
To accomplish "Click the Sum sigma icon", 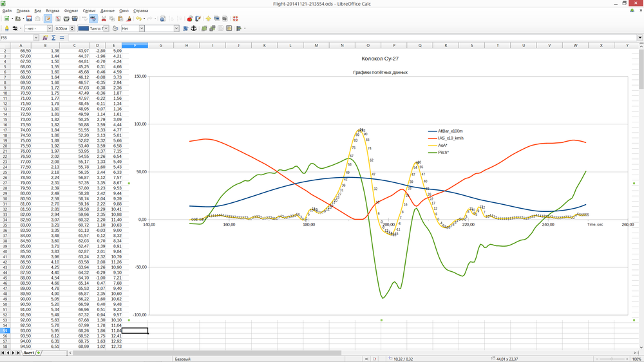I will [53, 38].
